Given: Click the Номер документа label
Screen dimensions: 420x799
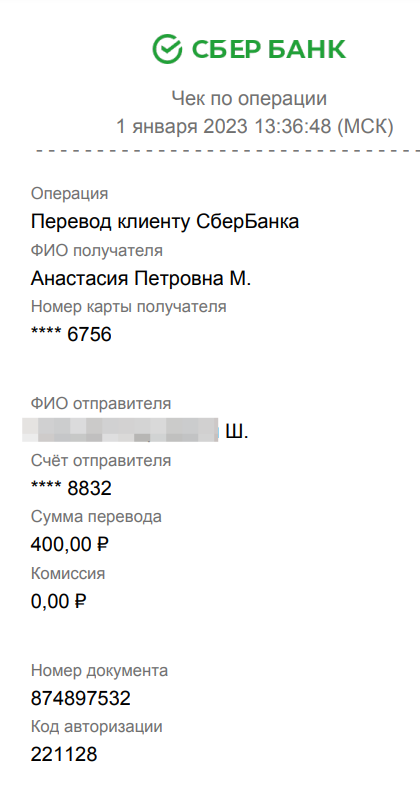Looking at the screenshot, I should click(x=99, y=671).
